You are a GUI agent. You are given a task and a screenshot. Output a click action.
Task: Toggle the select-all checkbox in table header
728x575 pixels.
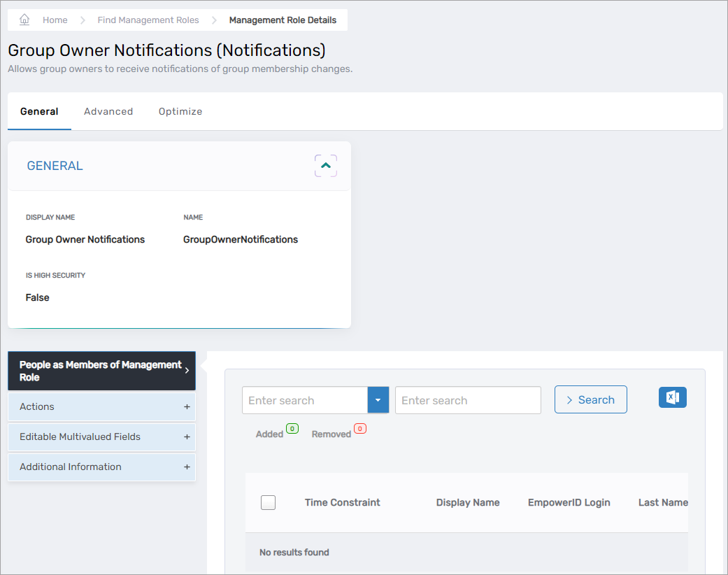click(268, 502)
